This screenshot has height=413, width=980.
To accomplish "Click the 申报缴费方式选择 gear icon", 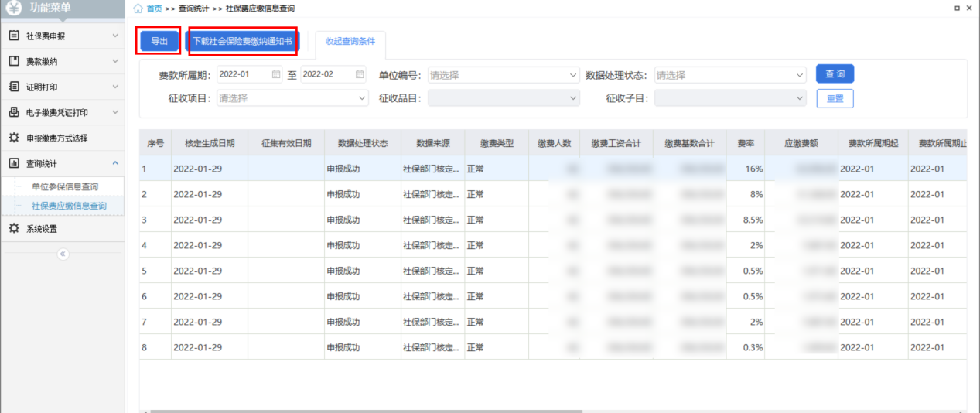I will (14, 138).
